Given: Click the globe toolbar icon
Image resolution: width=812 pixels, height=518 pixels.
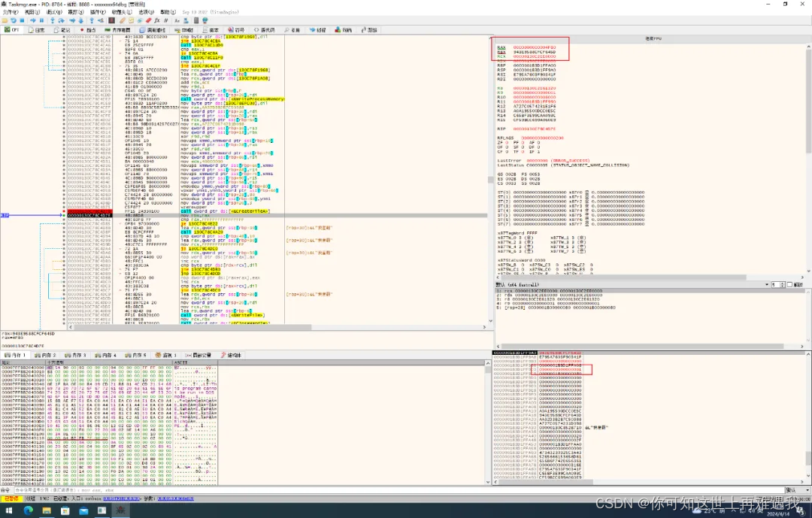Looking at the screenshot, I should [x=205, y=21].
